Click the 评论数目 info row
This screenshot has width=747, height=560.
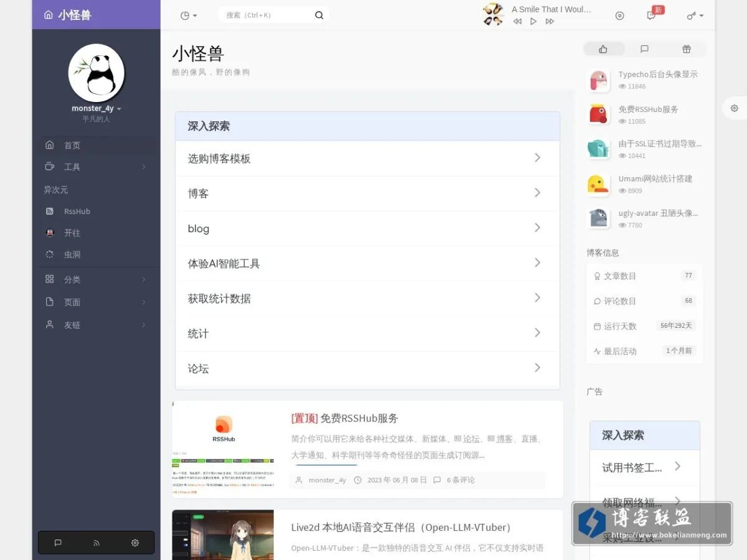click(x=645, y=301)
